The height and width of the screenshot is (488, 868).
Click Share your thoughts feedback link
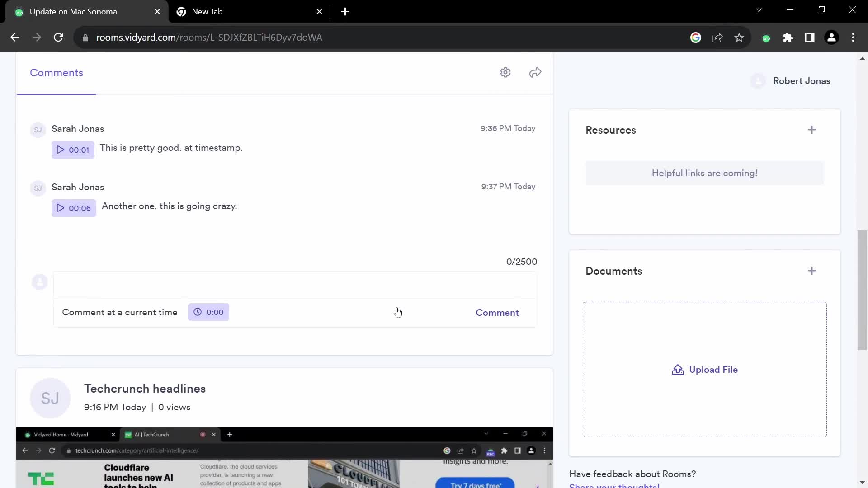614,485
